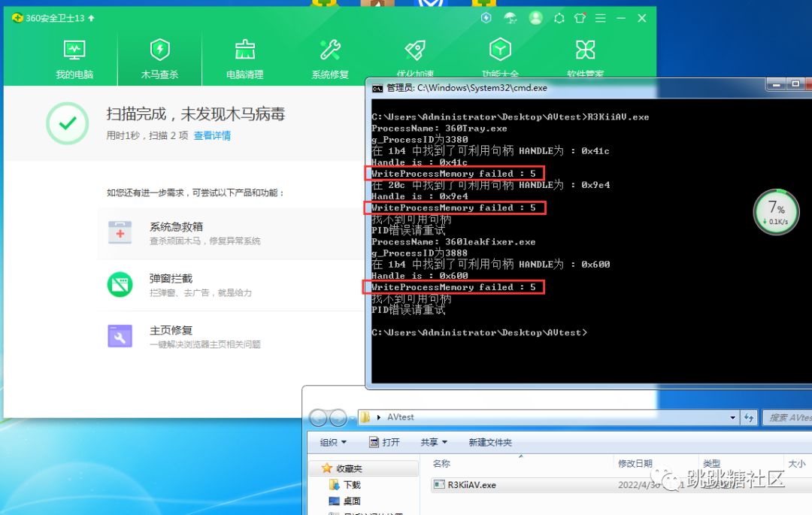
Task: Click the green 弹窗拦截 round icon
Action: tap(120, 284)
